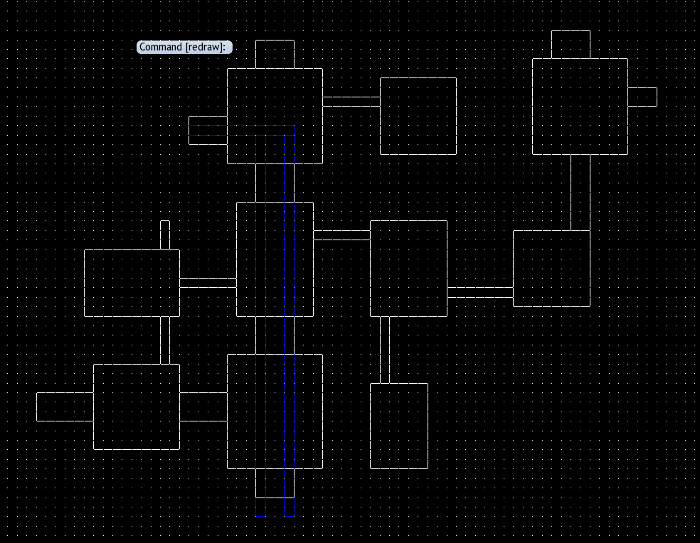
Task: Select the bottom-left square
Action: click(136, 407)
